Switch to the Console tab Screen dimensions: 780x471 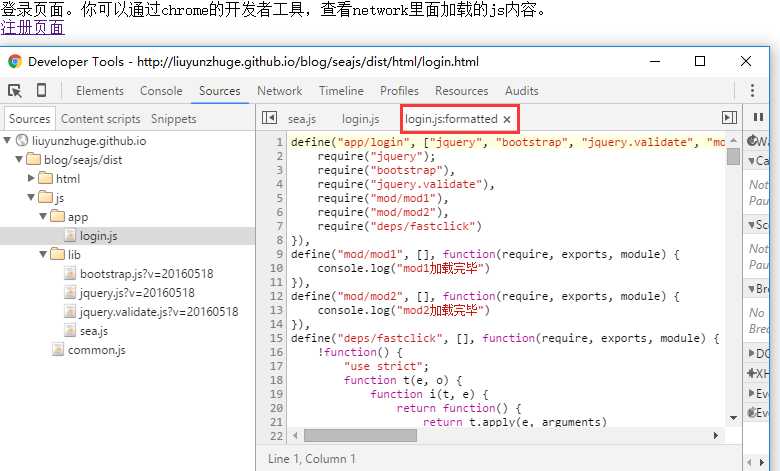click(x=161, y=91)
